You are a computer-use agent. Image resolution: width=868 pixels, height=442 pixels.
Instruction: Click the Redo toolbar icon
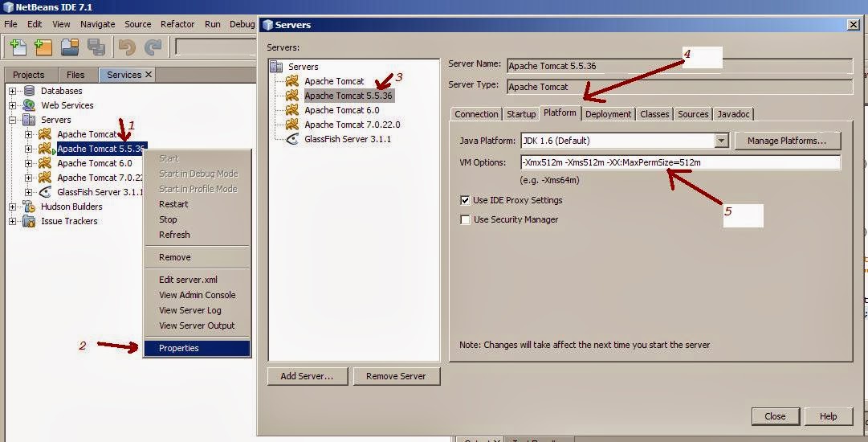[153, 47]
